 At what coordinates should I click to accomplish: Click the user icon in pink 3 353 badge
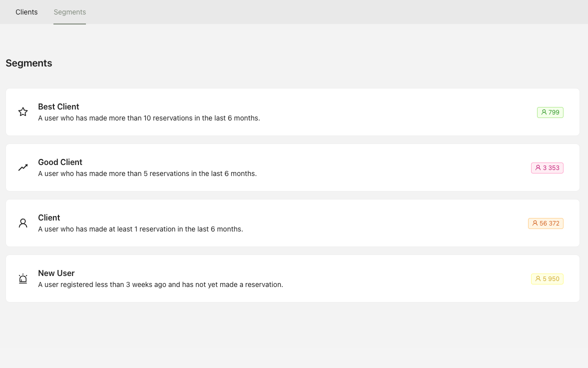click(x=538, y=168)
